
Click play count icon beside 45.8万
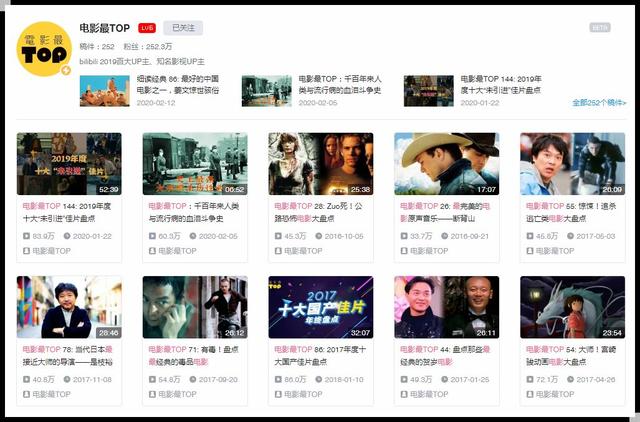[x=530, y=236]
